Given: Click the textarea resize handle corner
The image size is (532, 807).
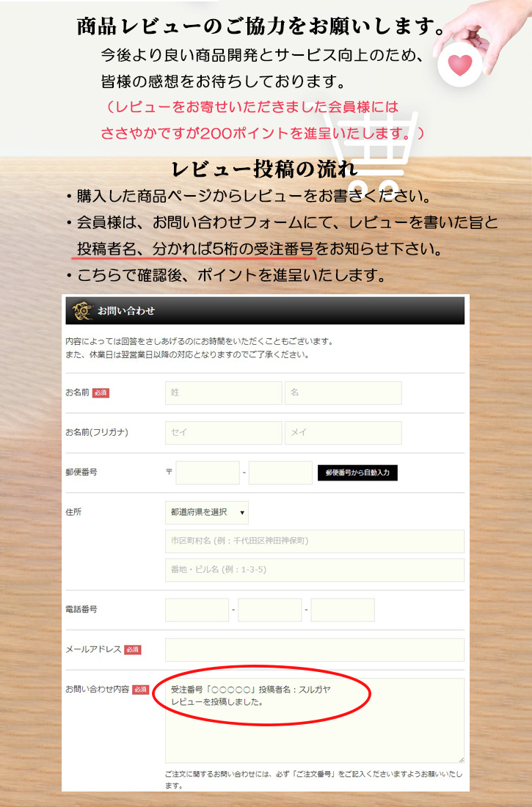Looking at the screenshot, I should [461, 759].
